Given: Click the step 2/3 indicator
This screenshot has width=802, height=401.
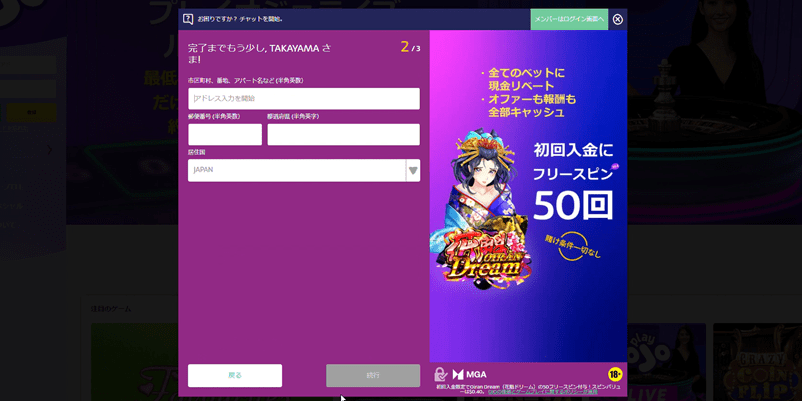Looking at the screenshot, I should click(410, 48).
